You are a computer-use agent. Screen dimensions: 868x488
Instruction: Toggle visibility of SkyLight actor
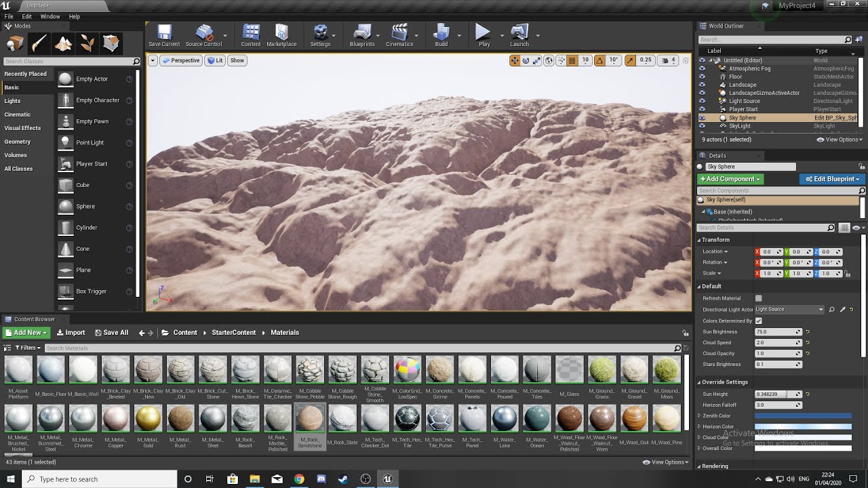pos(702,126)
